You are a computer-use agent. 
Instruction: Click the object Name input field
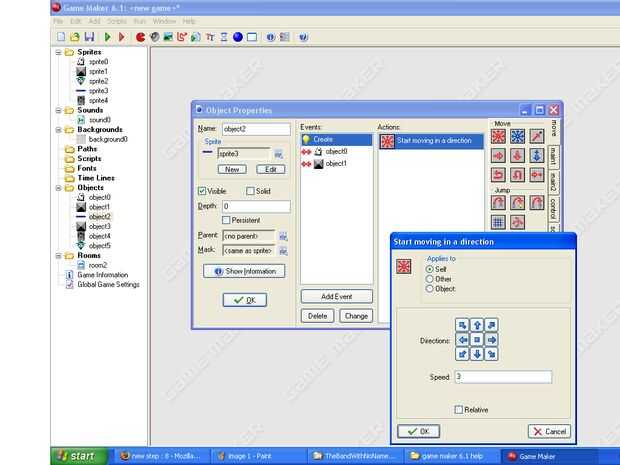click(256, 129)
